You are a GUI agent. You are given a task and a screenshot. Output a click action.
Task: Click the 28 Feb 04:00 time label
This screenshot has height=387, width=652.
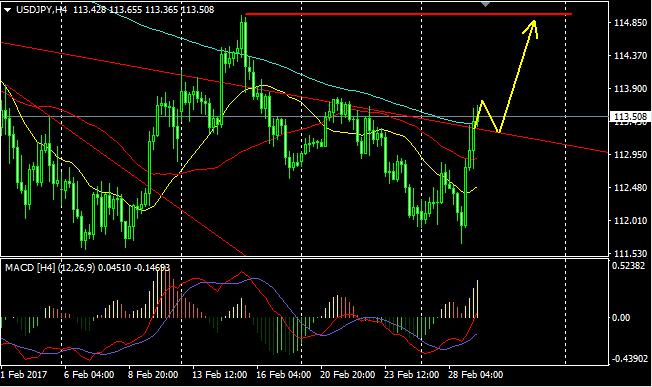475,375
